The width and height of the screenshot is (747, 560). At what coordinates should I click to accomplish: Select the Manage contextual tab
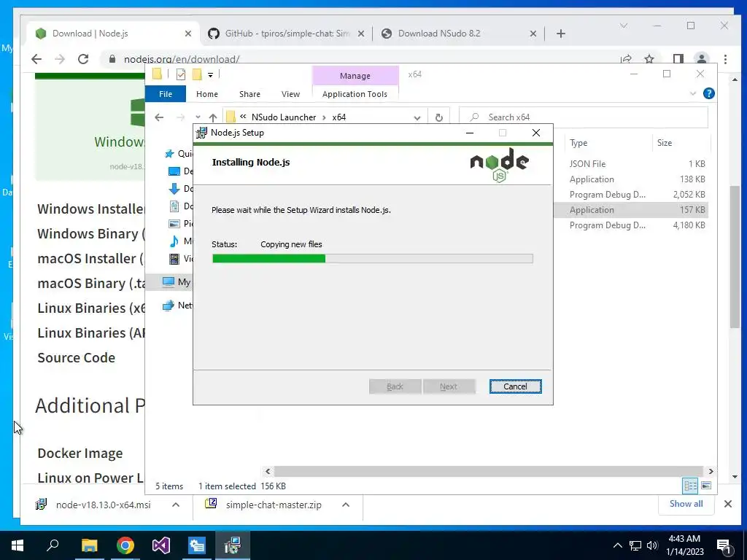pyautogui.click(x=355, y=76)
